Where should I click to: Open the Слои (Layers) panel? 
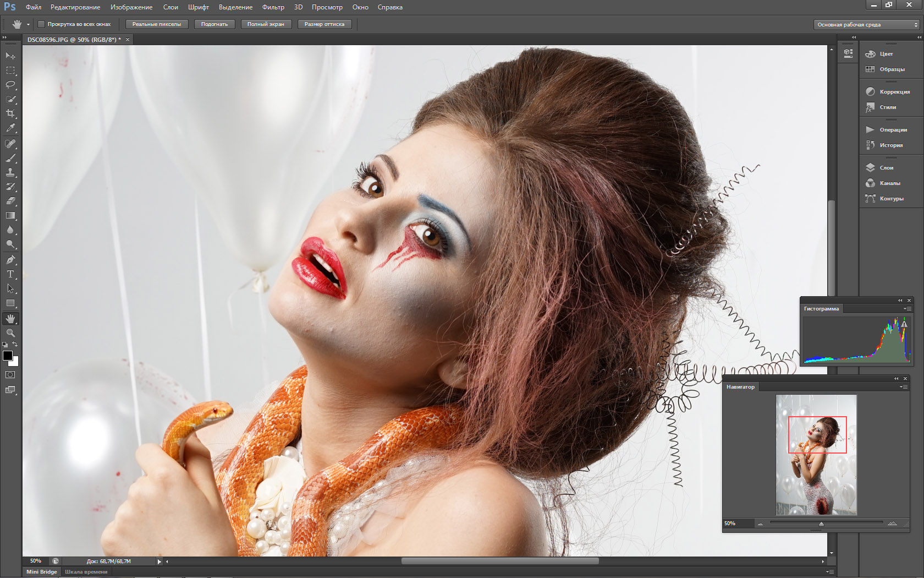[x=886, y=168]
